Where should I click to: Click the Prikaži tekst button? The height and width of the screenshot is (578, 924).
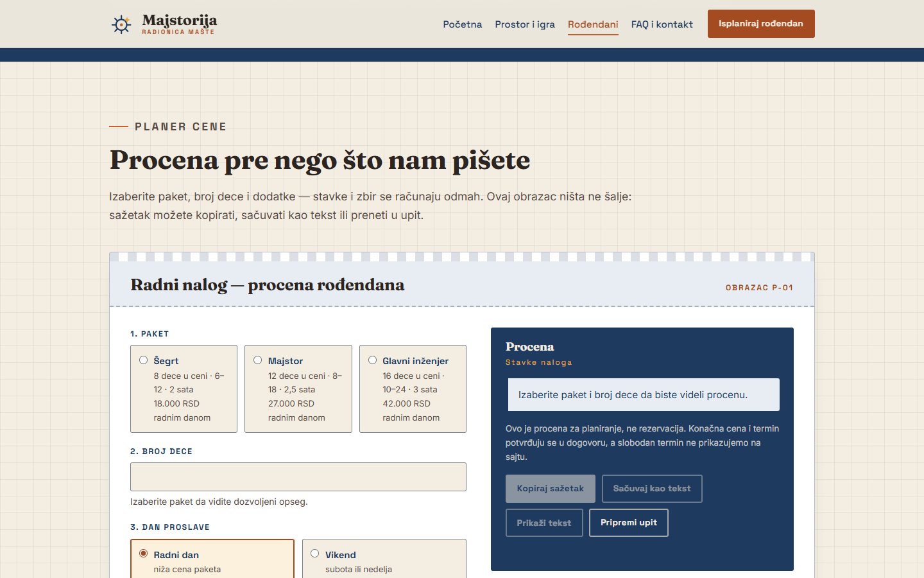tap(544, 523)
